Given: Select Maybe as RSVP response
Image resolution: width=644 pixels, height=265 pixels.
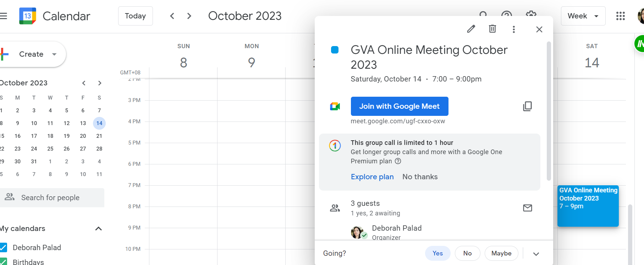Looking at the screenshot, I should pos(501,253).
